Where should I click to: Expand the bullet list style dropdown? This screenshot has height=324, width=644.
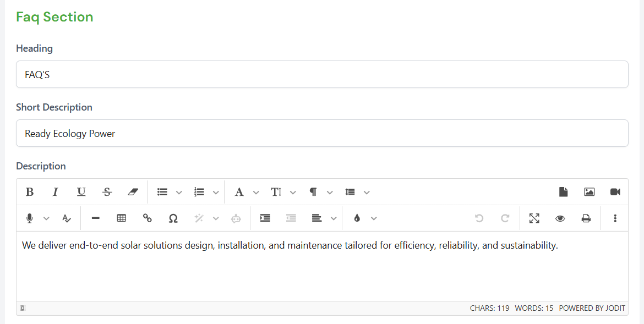click(x=179, y=192)
